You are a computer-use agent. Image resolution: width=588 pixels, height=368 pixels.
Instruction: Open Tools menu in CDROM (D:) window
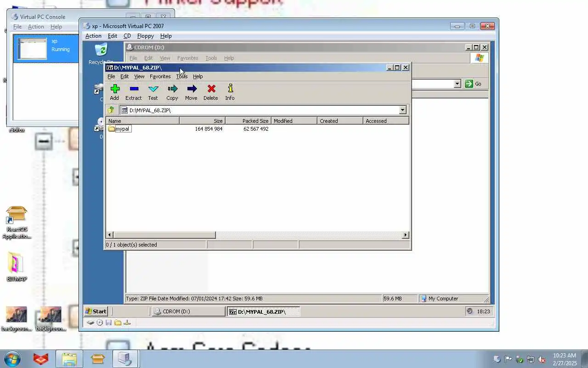(x=211, y=58)
